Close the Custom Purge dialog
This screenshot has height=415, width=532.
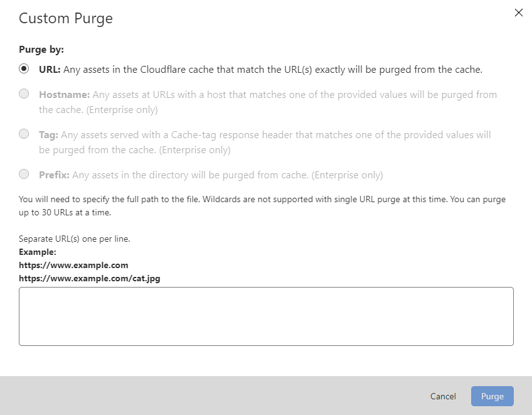coord(518,13)
